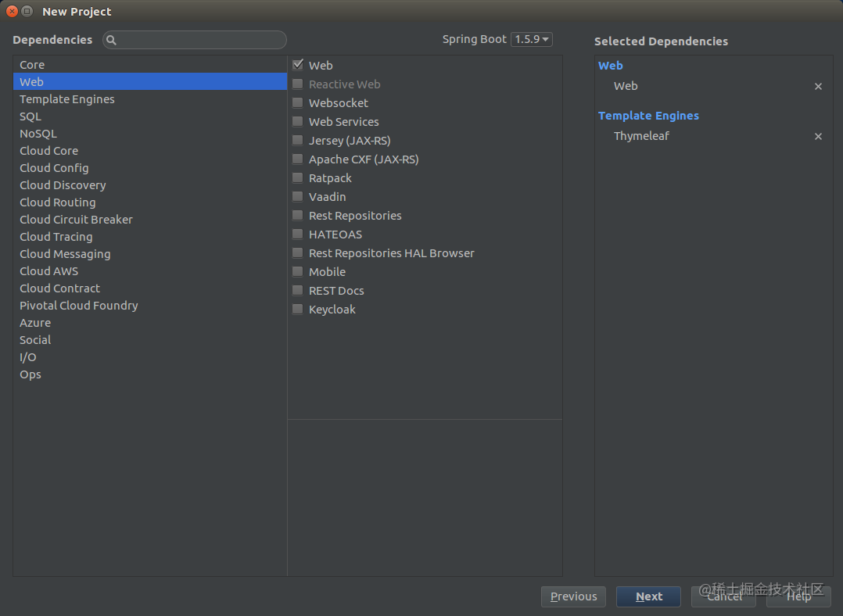Click the Next button

pos(648,596)
